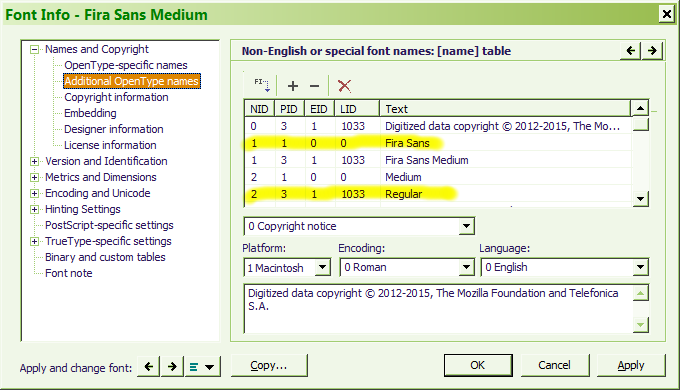Select the highlighted Fira Sans row
The image size is (680, 390).
pos(438,143)
